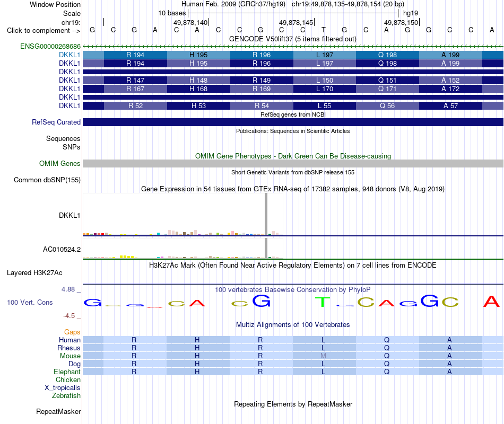This screenshot has width=504, height=424.
Task: Click the GTEx Gene Expression track title
Action: [293, 189]
